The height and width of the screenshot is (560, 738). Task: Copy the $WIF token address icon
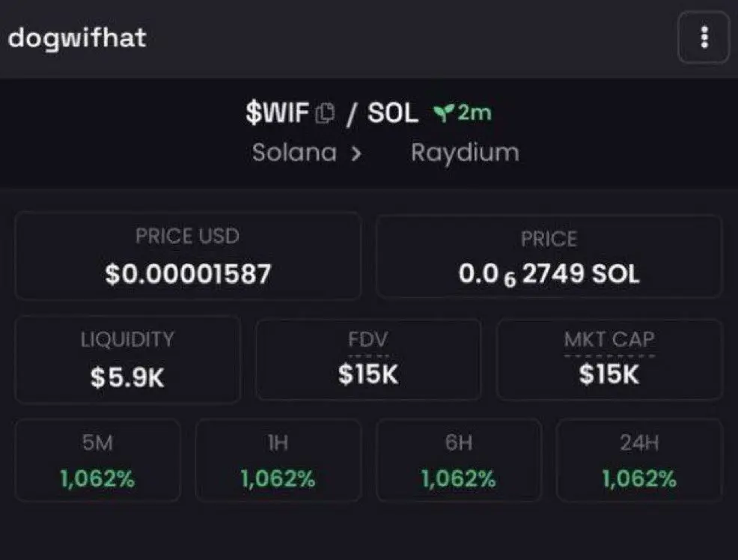(x=325, y=113)
